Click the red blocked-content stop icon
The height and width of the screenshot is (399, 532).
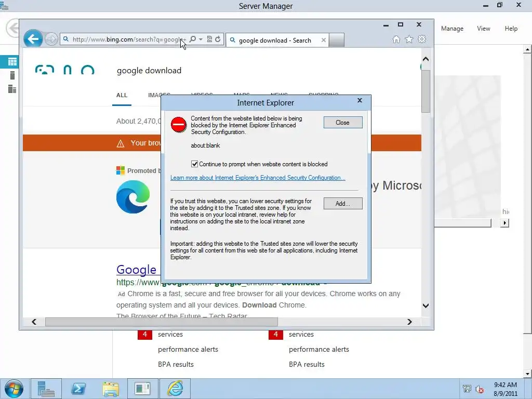(179, 125)
